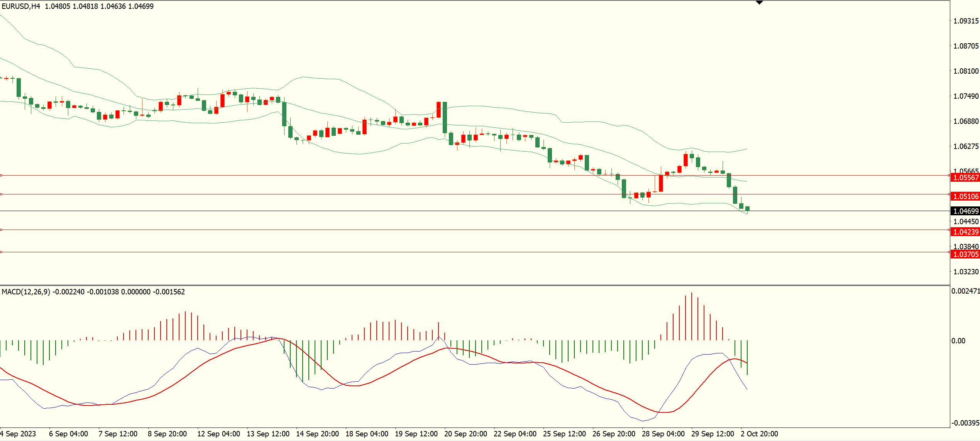Click the 1.09315 price scale value
The width and height of the screenshot is (980, 441).
point(966,21)
